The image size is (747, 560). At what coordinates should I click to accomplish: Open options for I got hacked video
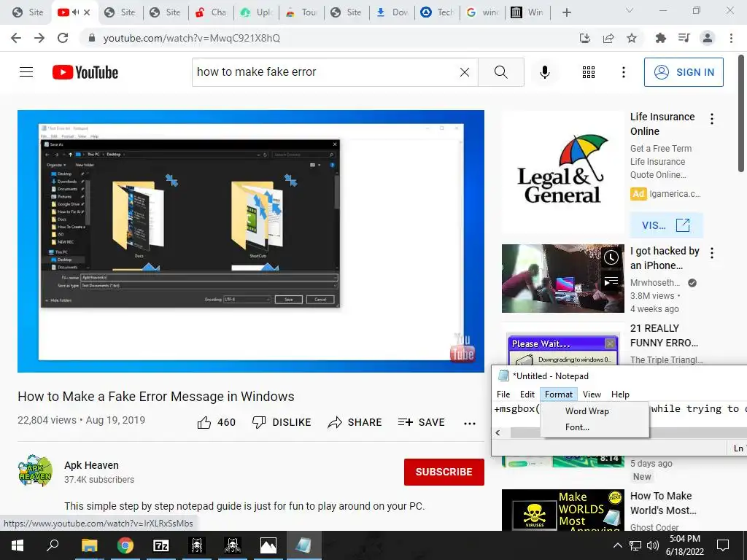point(712,253)
